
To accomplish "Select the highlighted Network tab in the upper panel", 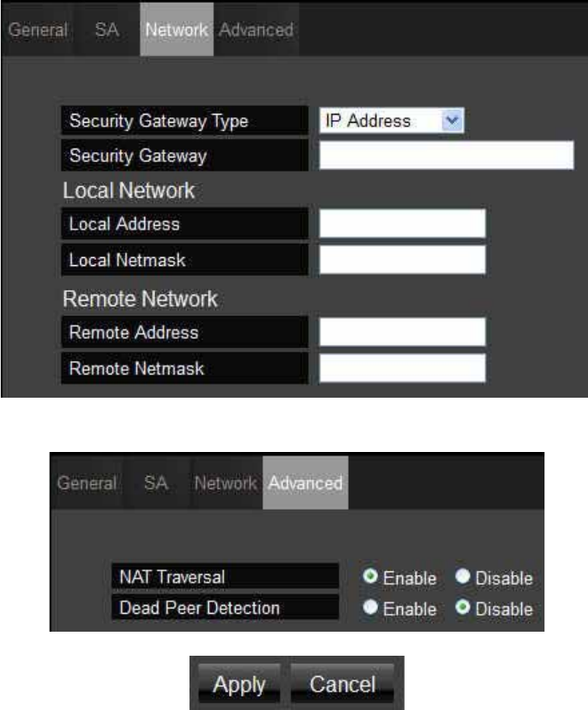I will [x=176, y=30].
